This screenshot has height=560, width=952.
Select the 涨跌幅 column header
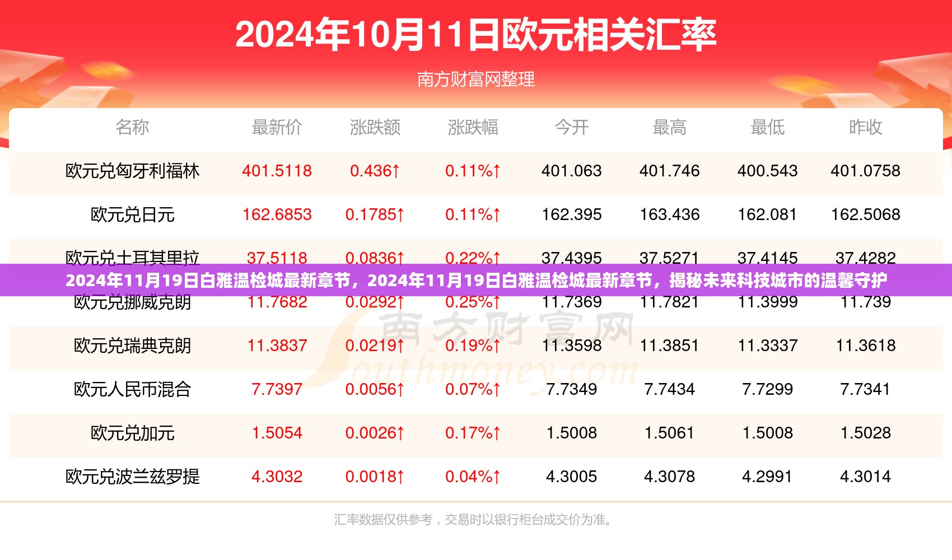(x=473, y=127)
